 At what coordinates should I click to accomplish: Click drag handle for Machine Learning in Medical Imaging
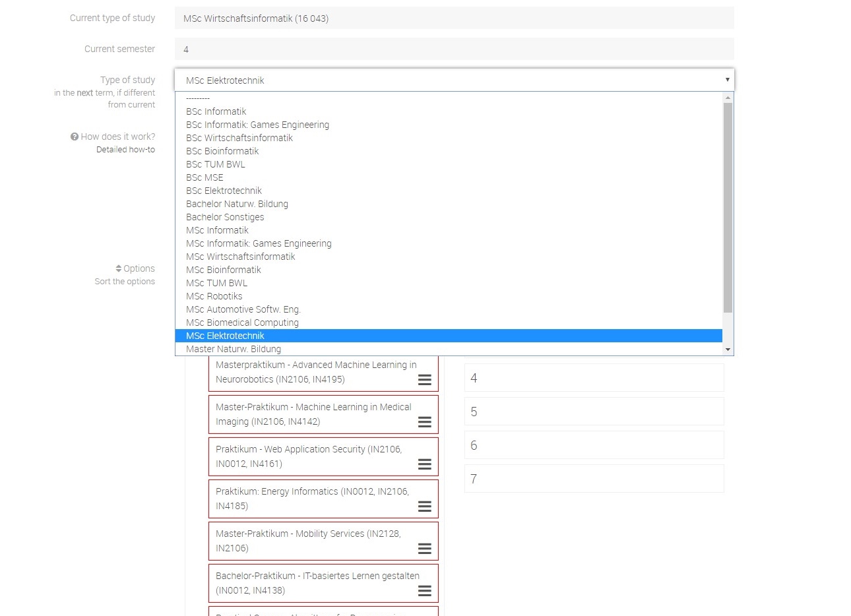coord(425,421)
